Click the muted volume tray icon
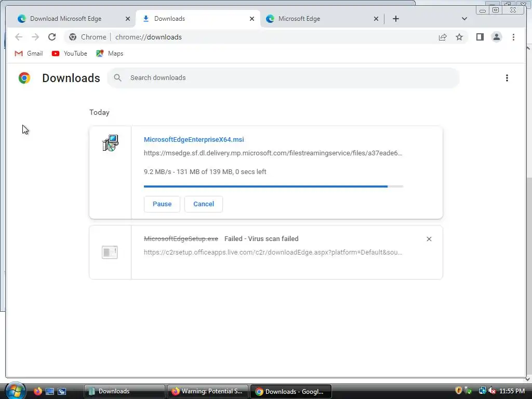Screen dimensions: 532x399 (x=492, y=391)
